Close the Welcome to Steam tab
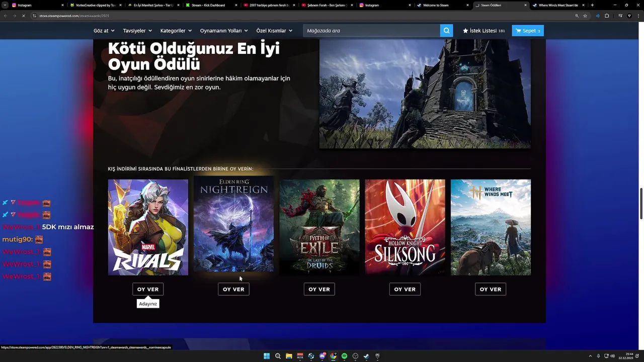This screenshot has width=644, height=362. 467,5
